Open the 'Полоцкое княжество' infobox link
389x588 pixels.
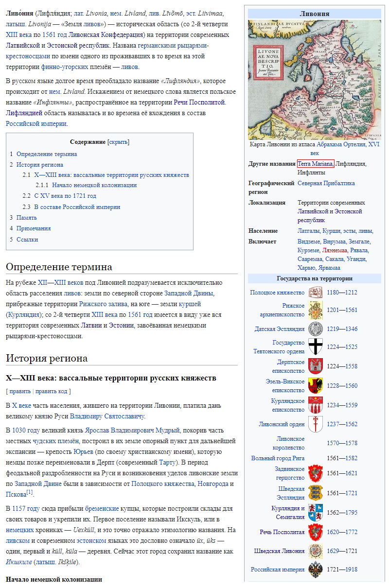click(277, 293)
